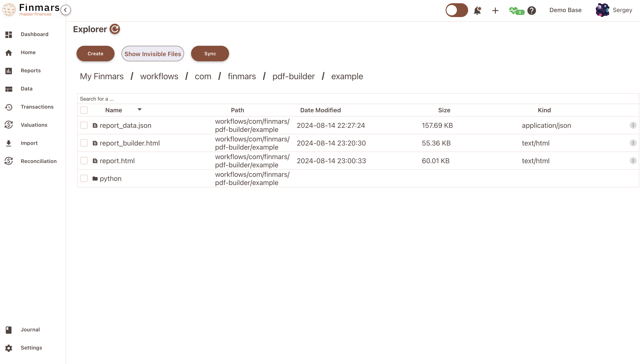
Task: Sort by Name using the arrow
Action: [x=140, y=109]
